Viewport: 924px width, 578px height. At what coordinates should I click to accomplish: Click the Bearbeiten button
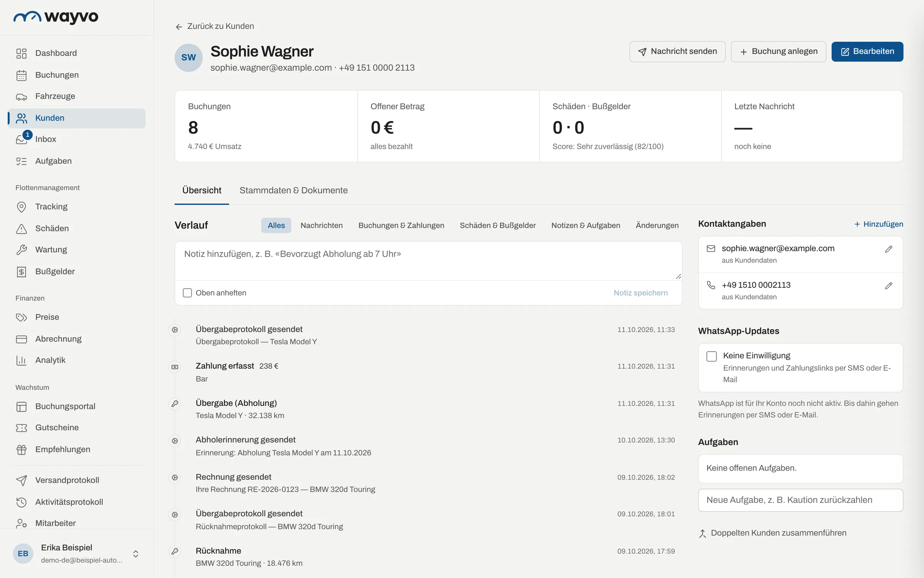pos(867,52)
